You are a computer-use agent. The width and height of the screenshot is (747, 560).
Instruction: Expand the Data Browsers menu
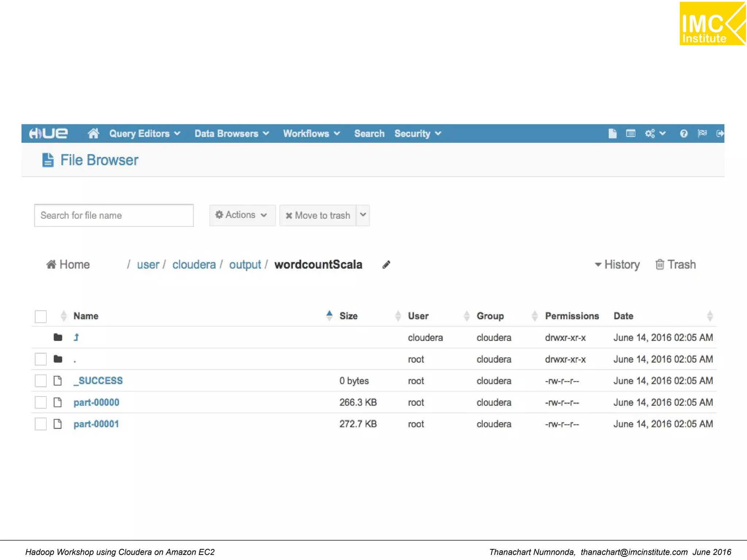pyautogui.click(x=232, y=134)
